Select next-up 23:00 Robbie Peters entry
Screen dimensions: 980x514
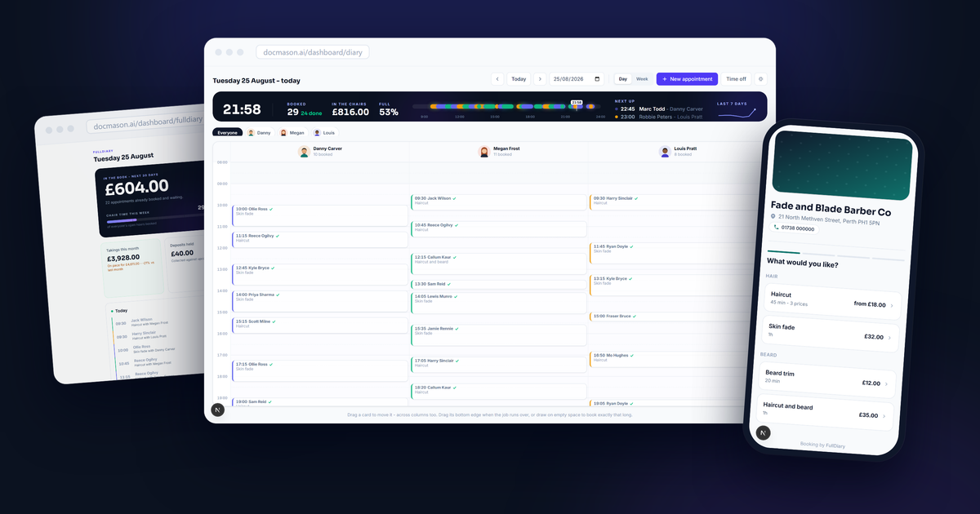[x=658, y=117]
